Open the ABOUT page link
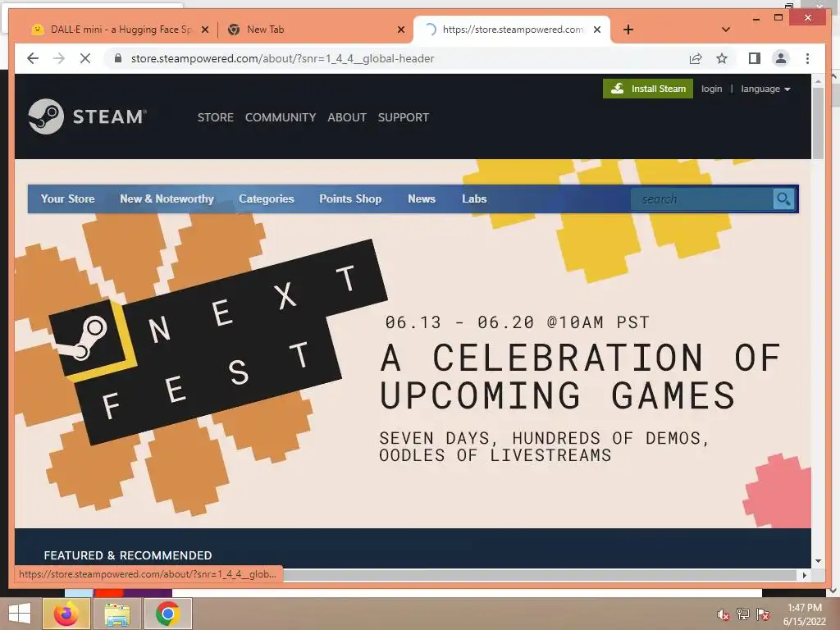Viewport: 840px width, 630px height. [347, 117]
